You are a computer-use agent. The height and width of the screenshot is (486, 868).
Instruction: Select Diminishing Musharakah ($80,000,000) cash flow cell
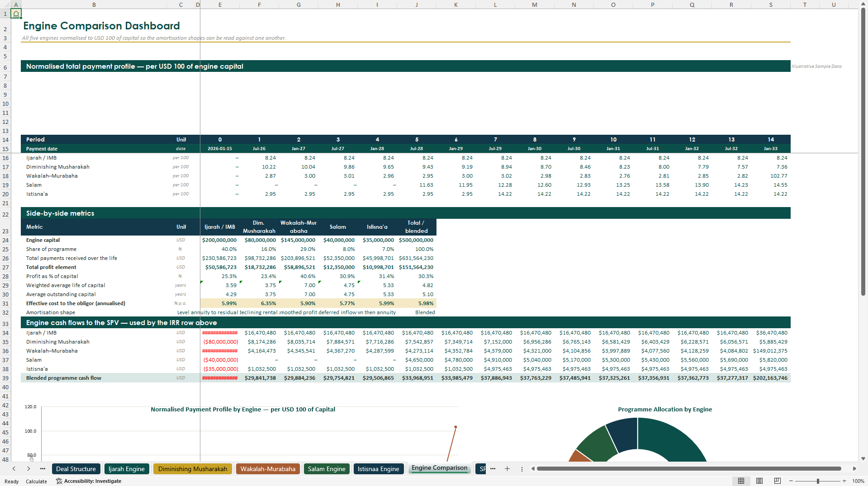(x=220, y=342)
